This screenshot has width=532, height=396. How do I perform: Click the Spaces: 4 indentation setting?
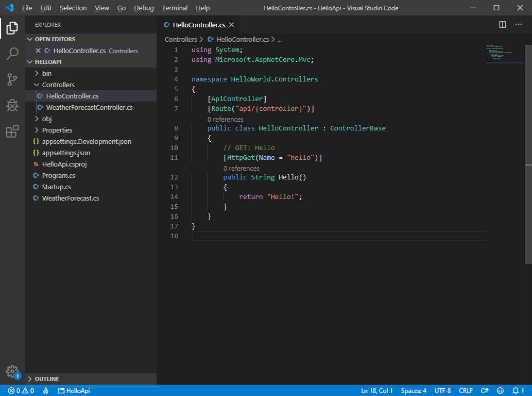414,391
